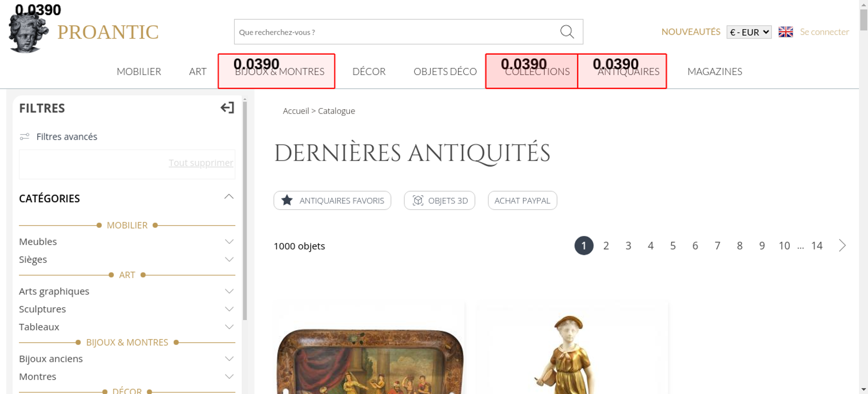The height and width of the screenshot is (394, 868).
Task: Go to next page with arrow icon
Action: point(842,246)
